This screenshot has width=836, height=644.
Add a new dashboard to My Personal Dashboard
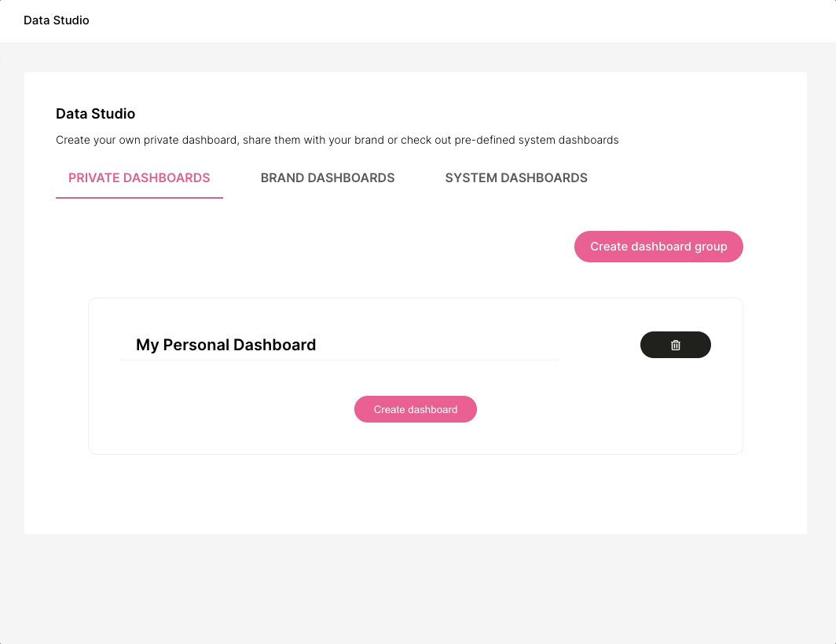[416, 409]
